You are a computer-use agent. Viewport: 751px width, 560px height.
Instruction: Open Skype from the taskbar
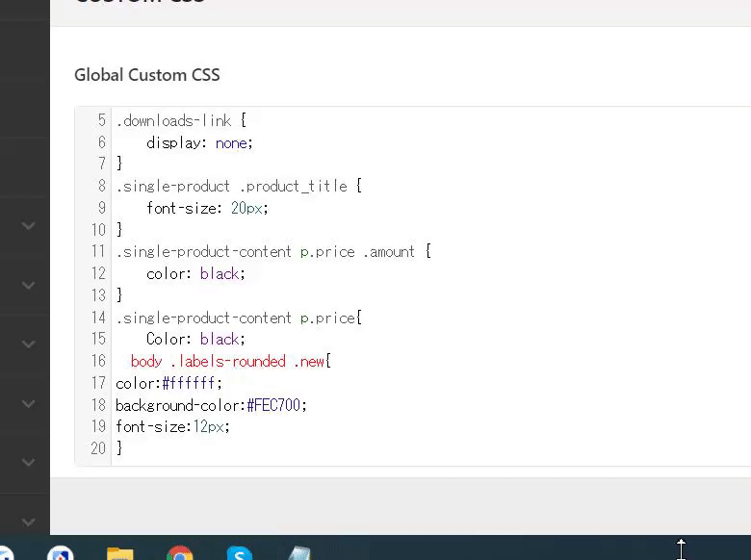coord(240,554)
